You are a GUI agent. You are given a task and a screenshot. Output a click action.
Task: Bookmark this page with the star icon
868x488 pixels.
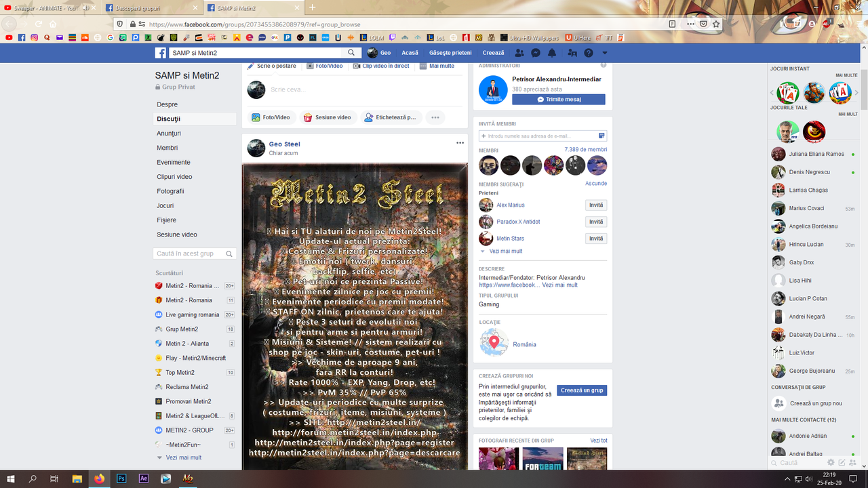tap(716, 24)
